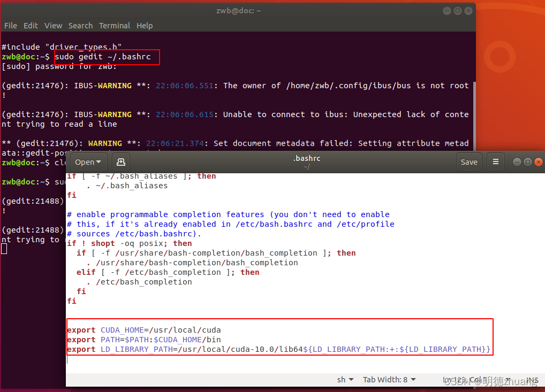Open the terminal Help menu
Screen dimensions: 545x392
point(145,26)
